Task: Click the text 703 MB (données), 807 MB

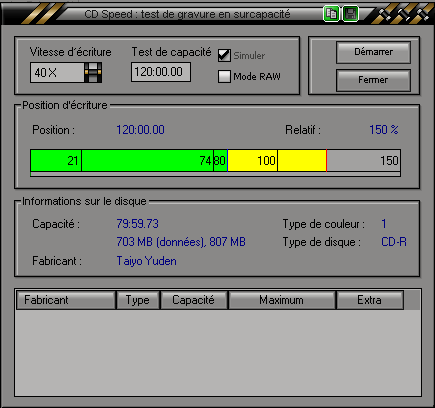Action: click(x=181, y=242)
